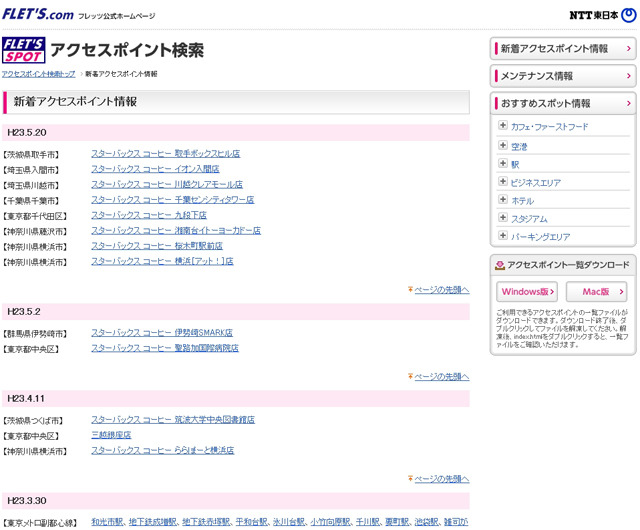Open スターバックス コーヒー 横浜[アット！]店 link
Screen dimensions: 640x530
tap(162, 261)
